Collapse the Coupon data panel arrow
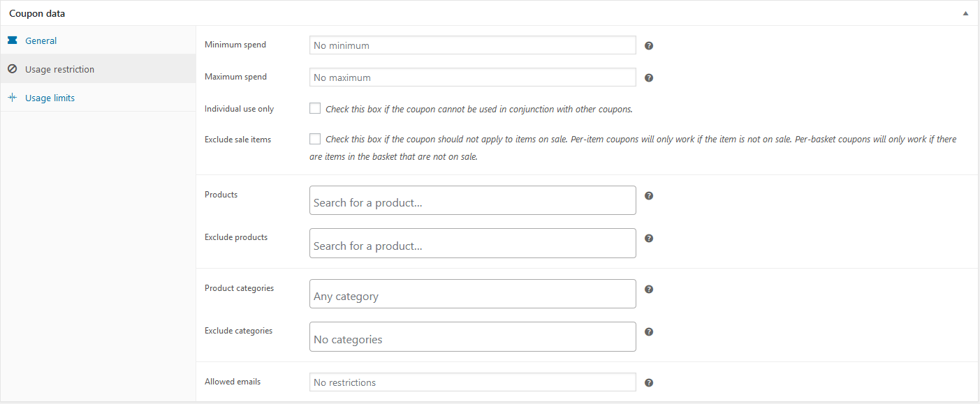The height and width of the screenshot is (404, 980). pos(966,13)
